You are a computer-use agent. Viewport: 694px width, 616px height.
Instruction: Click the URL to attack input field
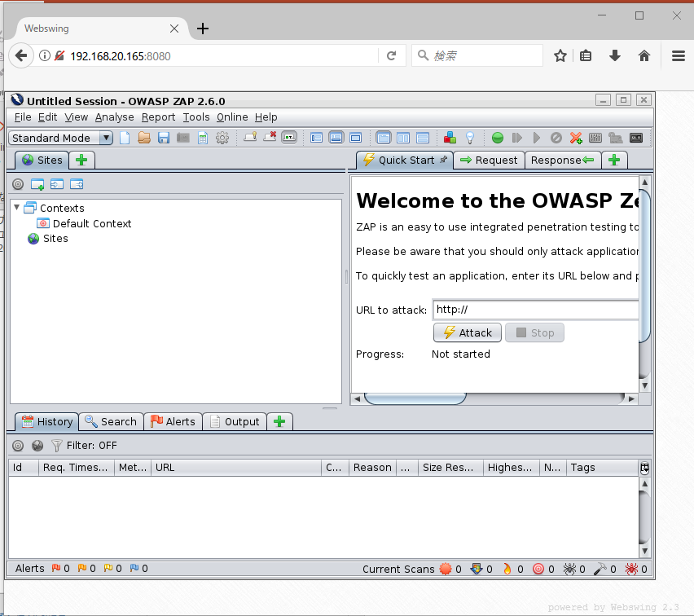(x=535, y=310)
